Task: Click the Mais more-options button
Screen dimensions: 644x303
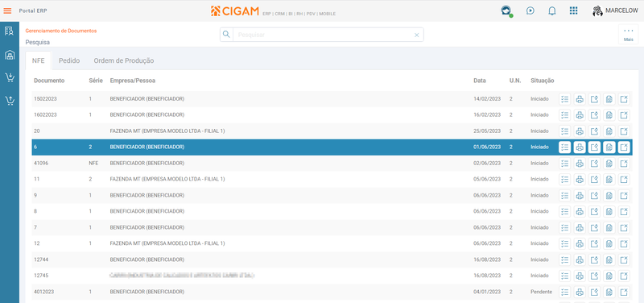Action: tap(629, 35)
